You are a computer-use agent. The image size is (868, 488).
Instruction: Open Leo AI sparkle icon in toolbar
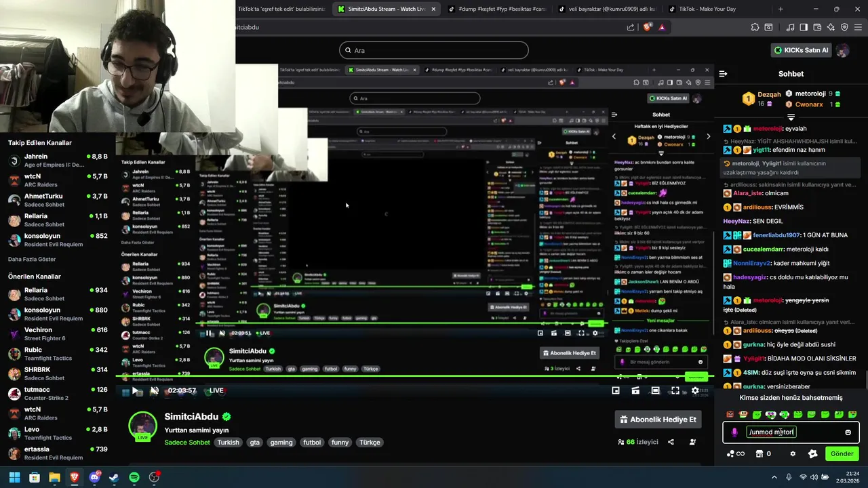(831, 27)
